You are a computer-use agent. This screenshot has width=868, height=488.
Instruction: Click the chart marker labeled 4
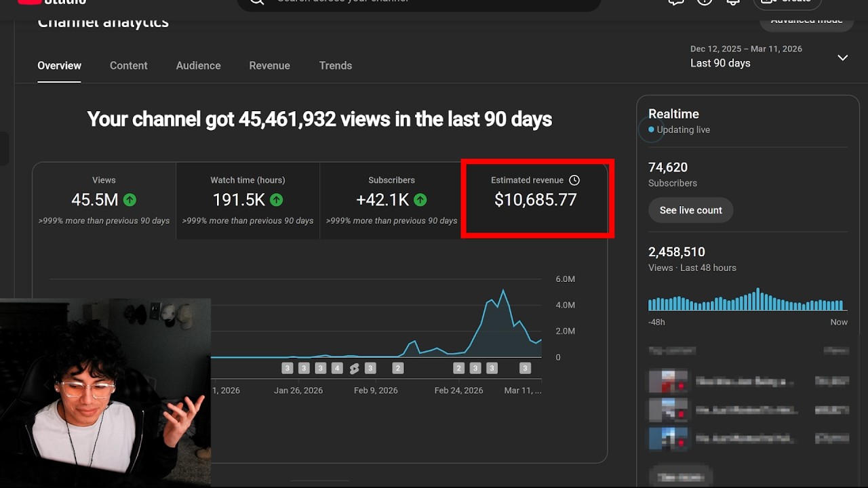pos(337,368)
